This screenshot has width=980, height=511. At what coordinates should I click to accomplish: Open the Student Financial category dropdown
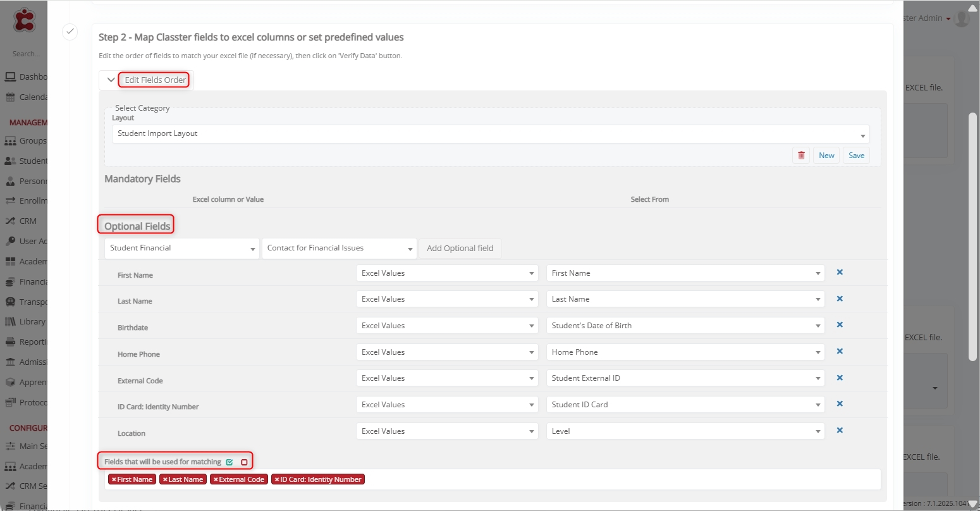pyautogui.click(x=181, y=249)
